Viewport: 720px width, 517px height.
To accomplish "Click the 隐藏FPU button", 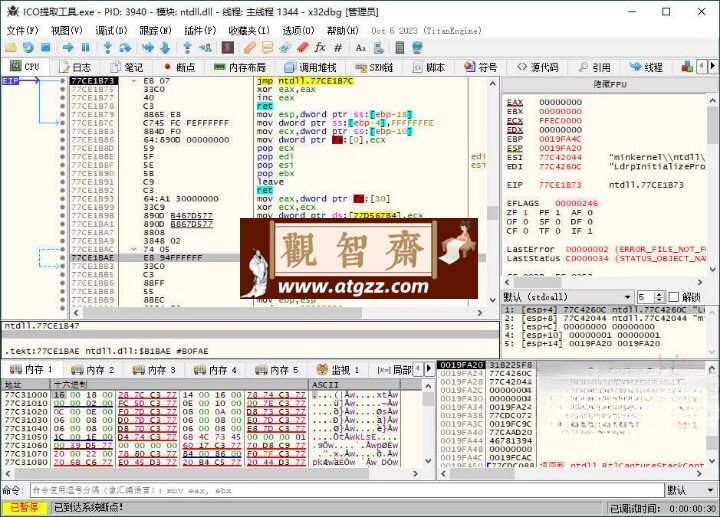I will pyautogui.click(x=609, y=84).
